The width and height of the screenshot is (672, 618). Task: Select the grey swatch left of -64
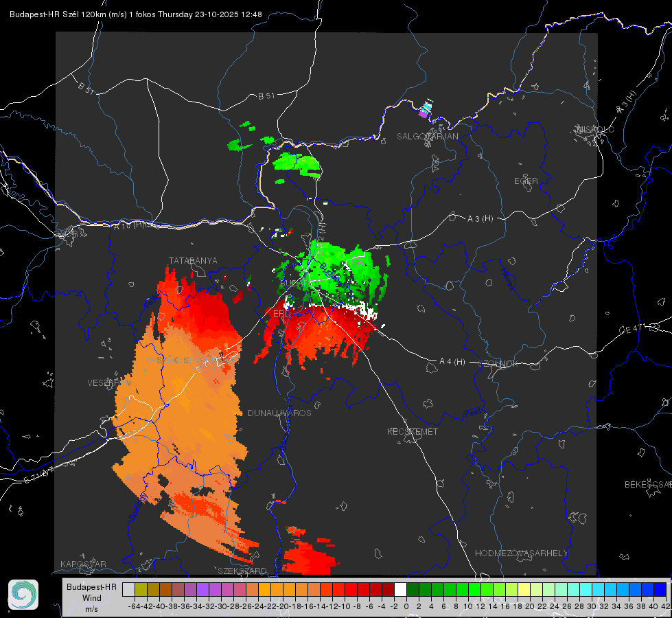click(x=128, y=589)
